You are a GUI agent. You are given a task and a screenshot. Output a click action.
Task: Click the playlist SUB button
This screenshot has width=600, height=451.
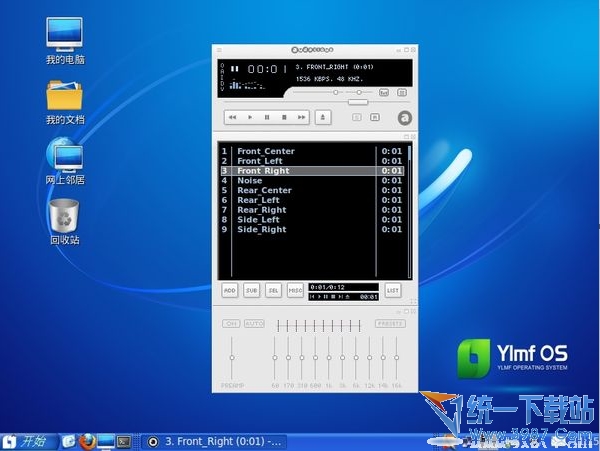click(251, 290)
